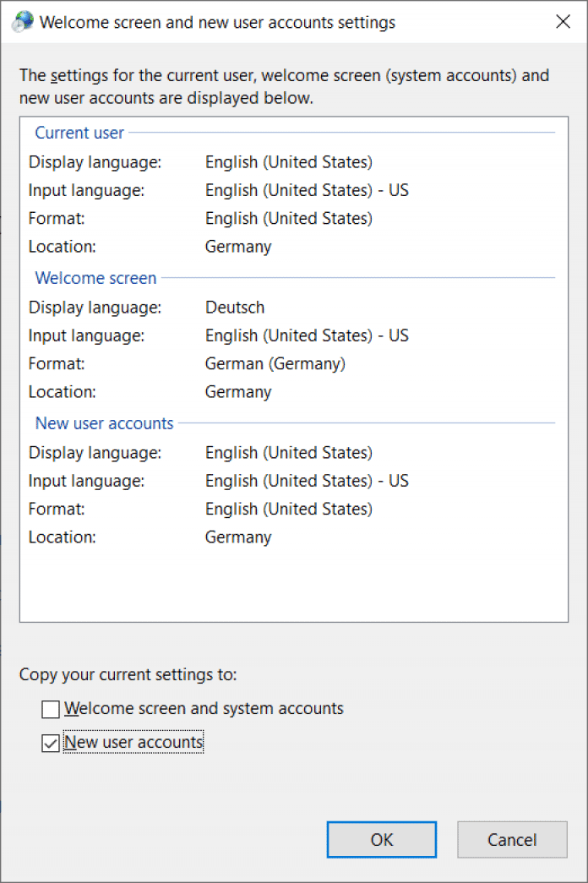Screen dimensions: 588x883
Task: Uncheck the New user accounts checkbox
Action: (52, 744)
